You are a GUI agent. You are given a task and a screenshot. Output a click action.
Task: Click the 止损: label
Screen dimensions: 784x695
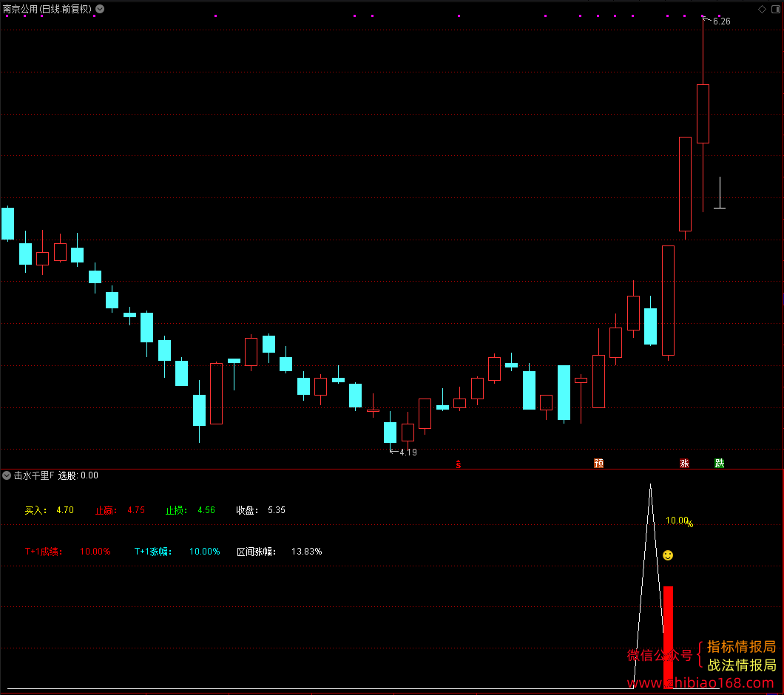pos(177,510)
